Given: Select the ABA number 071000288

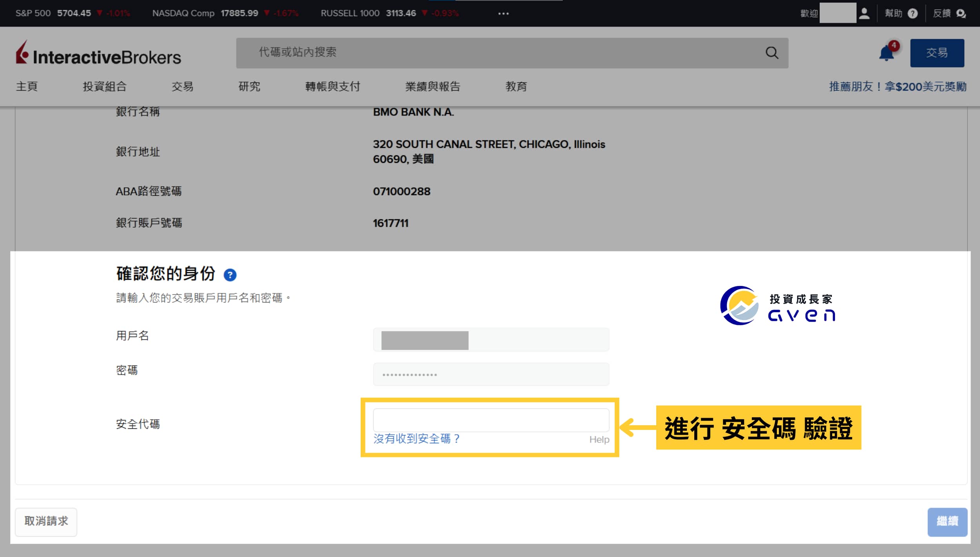Looking at the screenshot, I should 401,191.
